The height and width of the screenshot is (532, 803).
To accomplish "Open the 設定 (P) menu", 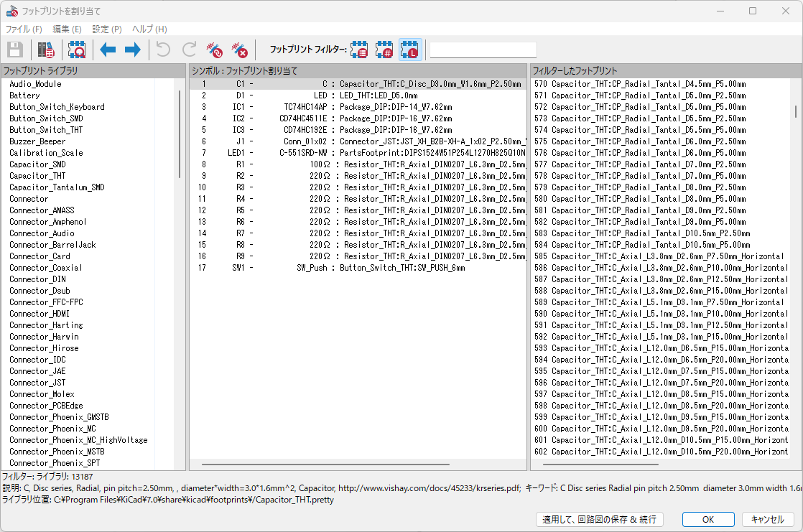I will click(107, 29).
